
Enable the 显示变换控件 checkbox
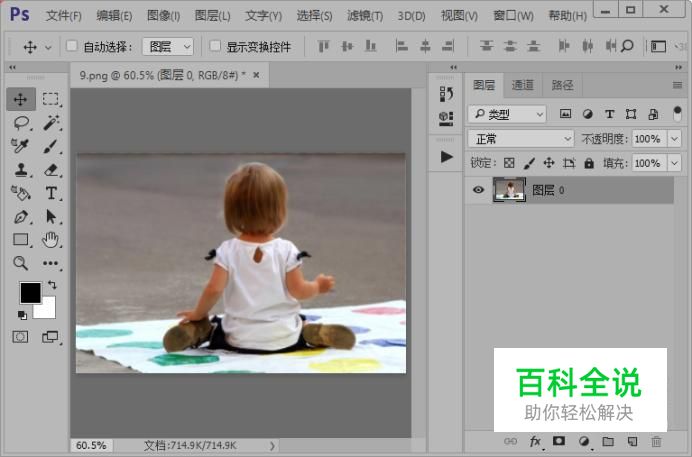pyautogui.click(x=215, y=46)
